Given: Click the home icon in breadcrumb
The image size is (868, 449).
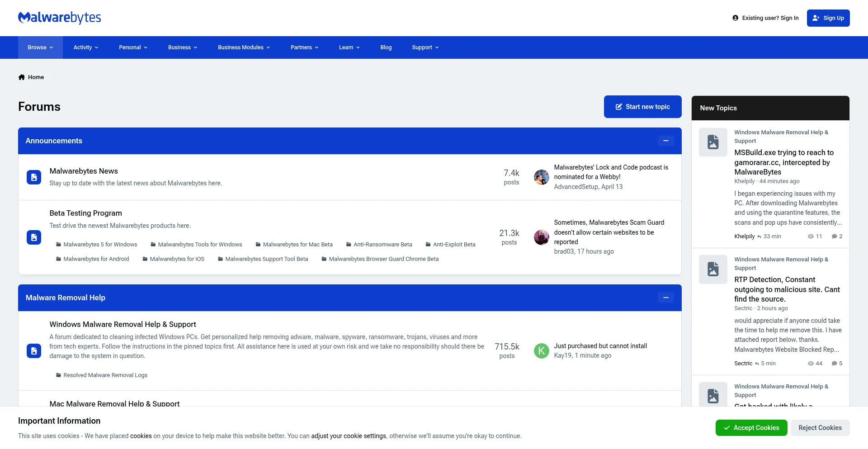Looking at the screenshot, I should pyautogui.click(x=21, y=77).
